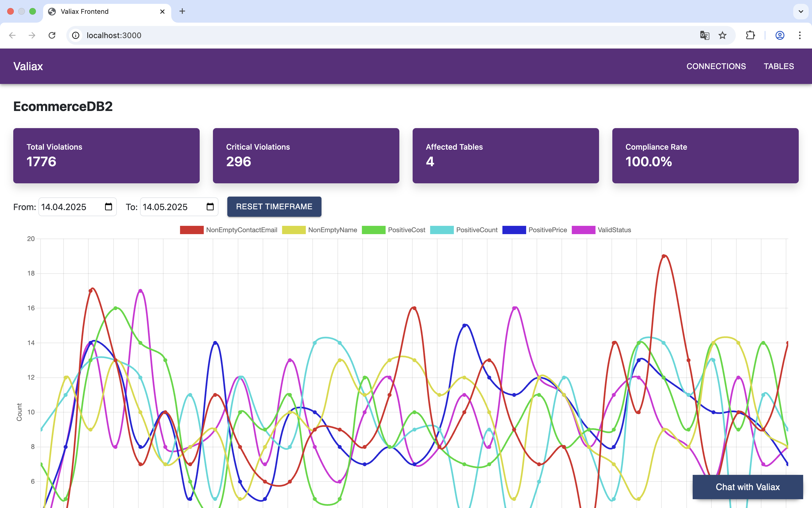Click the address bar showing localhost:3000

click(x=114, y=35)
